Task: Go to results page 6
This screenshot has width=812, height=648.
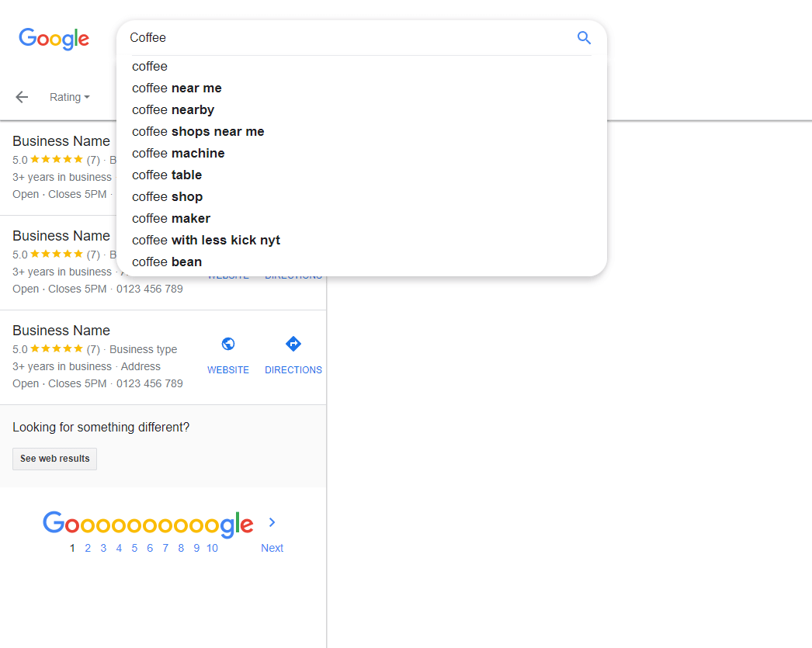Action: pos(150,548)
